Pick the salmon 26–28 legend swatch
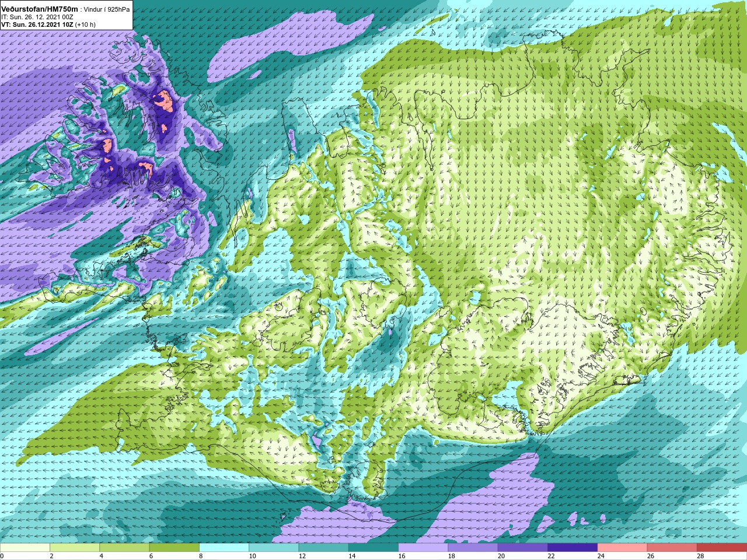Image resolution: width=747 pixels, height=560 pixels. tap(672, 548)
